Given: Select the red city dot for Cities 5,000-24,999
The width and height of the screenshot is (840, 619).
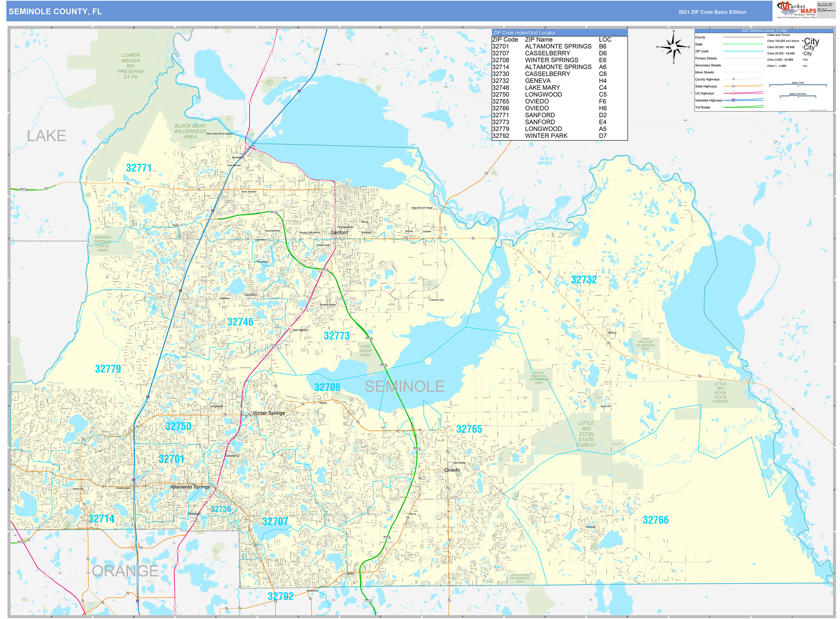Looking at the screenshot, I should (803, 60).
